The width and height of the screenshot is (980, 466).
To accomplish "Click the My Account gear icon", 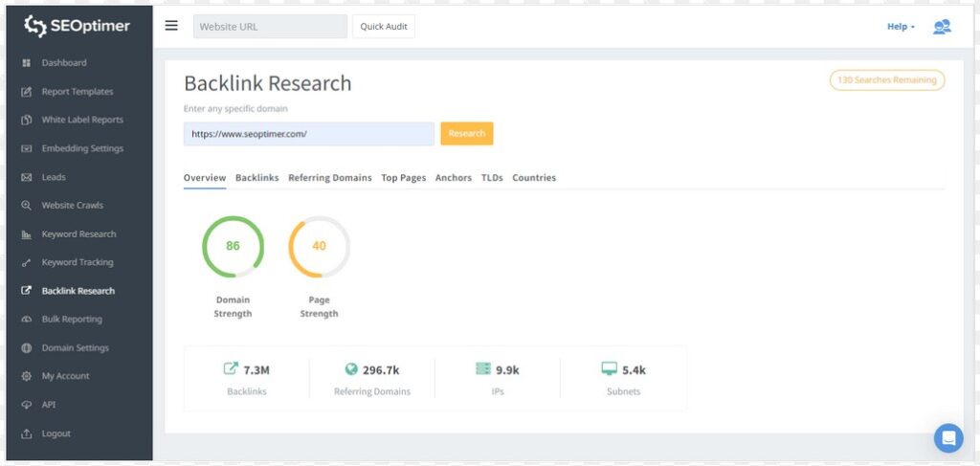I will click(x=26, y=376).
